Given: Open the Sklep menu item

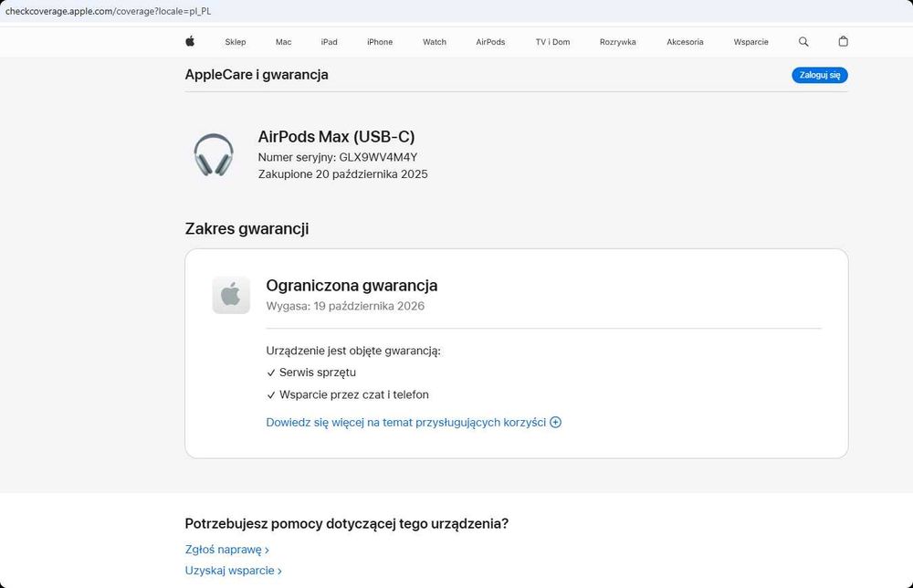Looking at the screenshot, I should [x=236, y=42].
